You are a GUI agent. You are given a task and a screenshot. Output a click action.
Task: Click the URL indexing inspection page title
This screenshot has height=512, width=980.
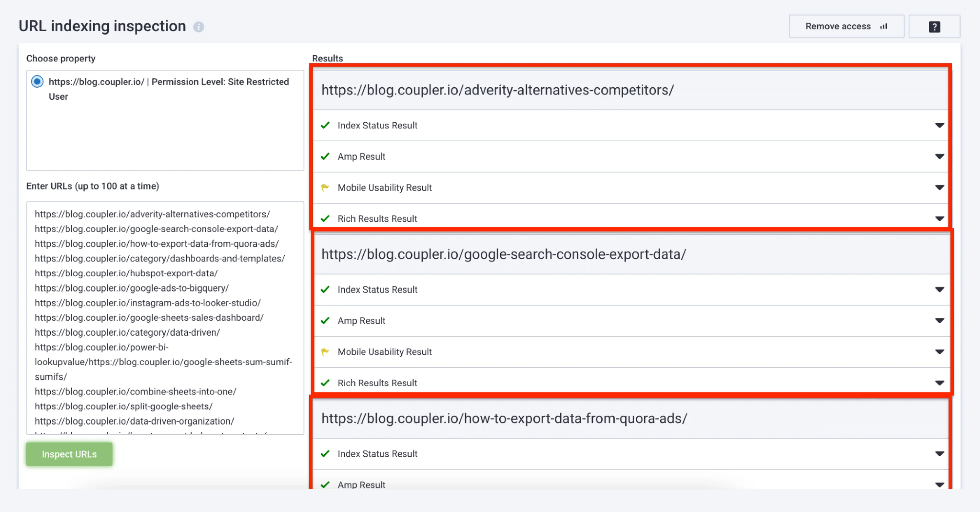coord(102,26)
